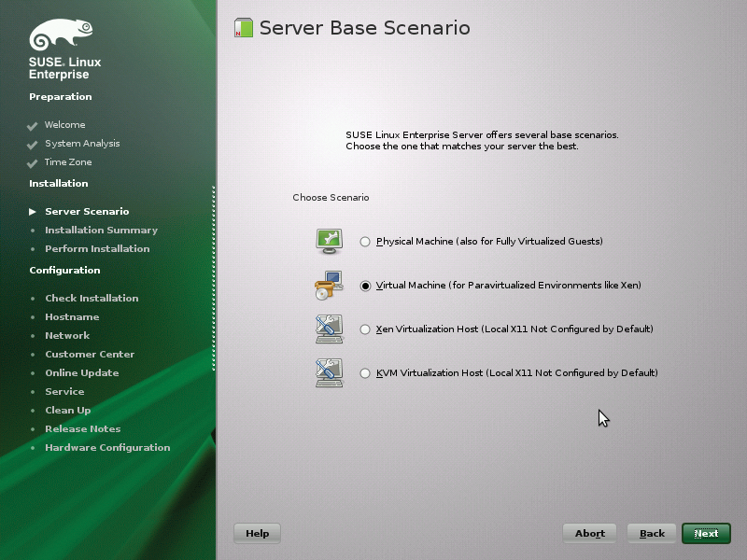Click the Physical Machine monitor icon
The height and width of the screenshot is (560, 747).
click(329, 241)
